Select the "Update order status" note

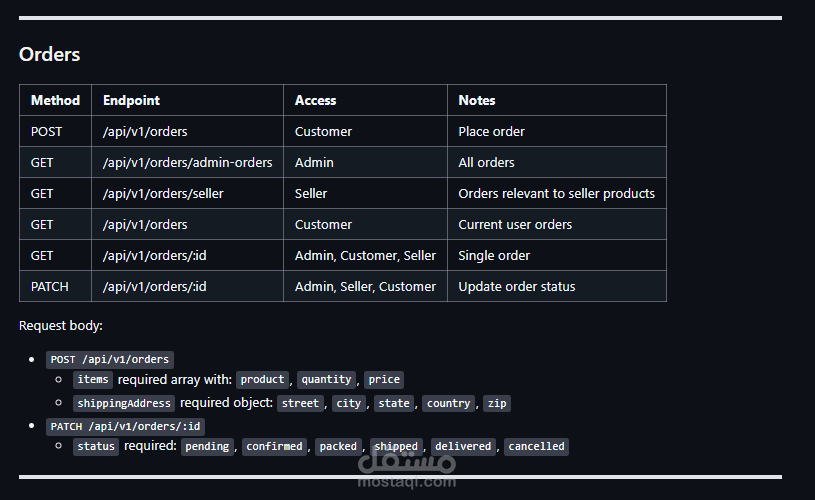(517, 286)
